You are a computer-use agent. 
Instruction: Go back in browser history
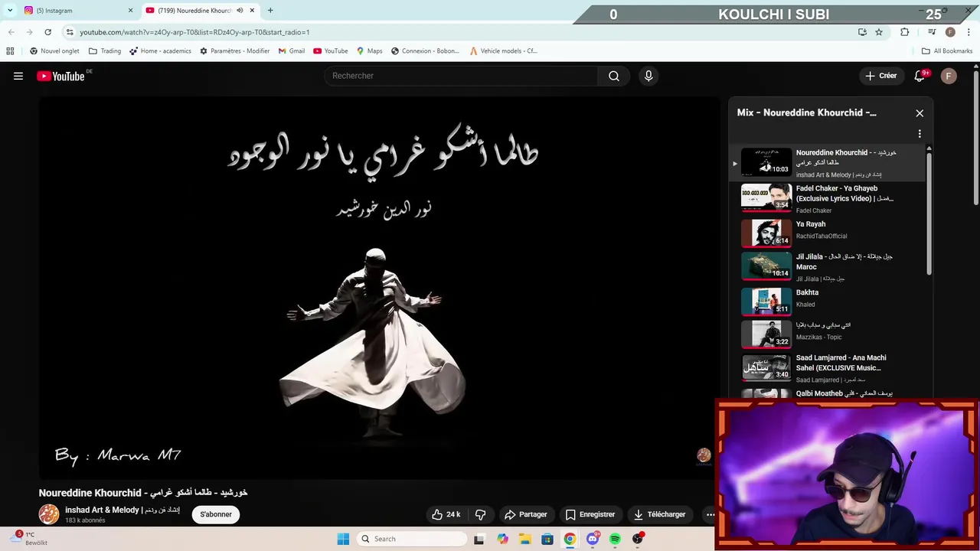11,32
